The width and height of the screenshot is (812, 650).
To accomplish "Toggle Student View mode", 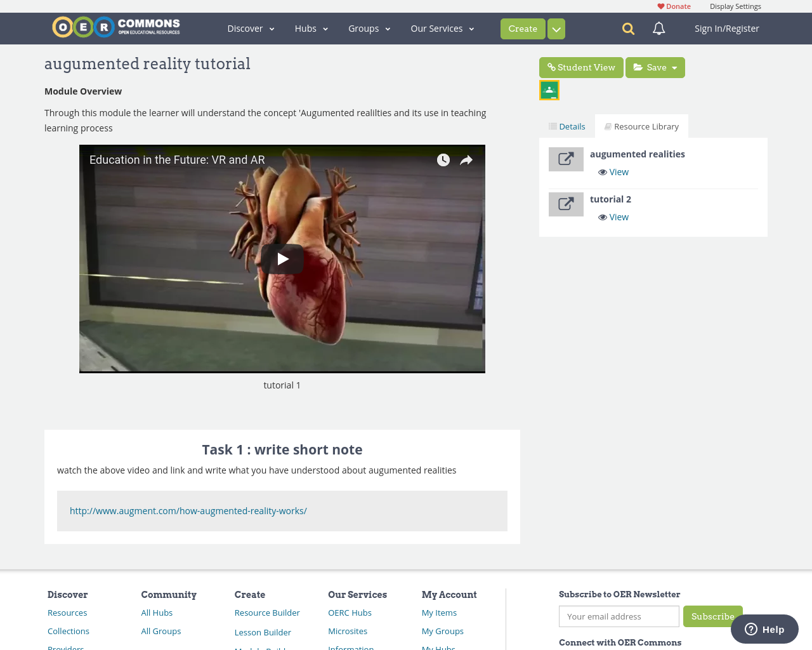I will pos(581,67).
